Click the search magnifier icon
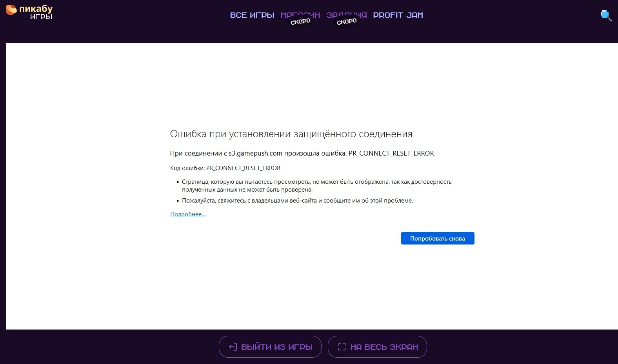Image resolution: width=618 pixels, height=364 pixels. tap(606, 15)
